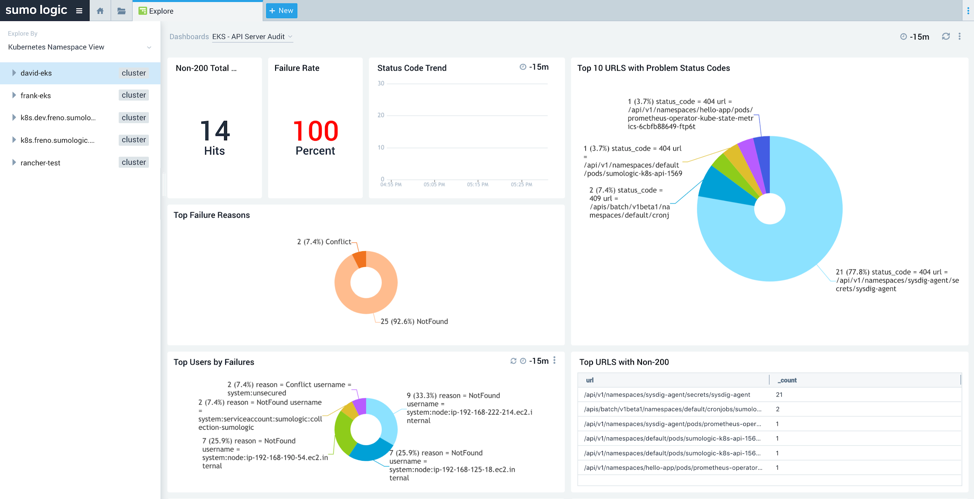
Task: Click the New tab button
Action: click(x=281, y=11)
